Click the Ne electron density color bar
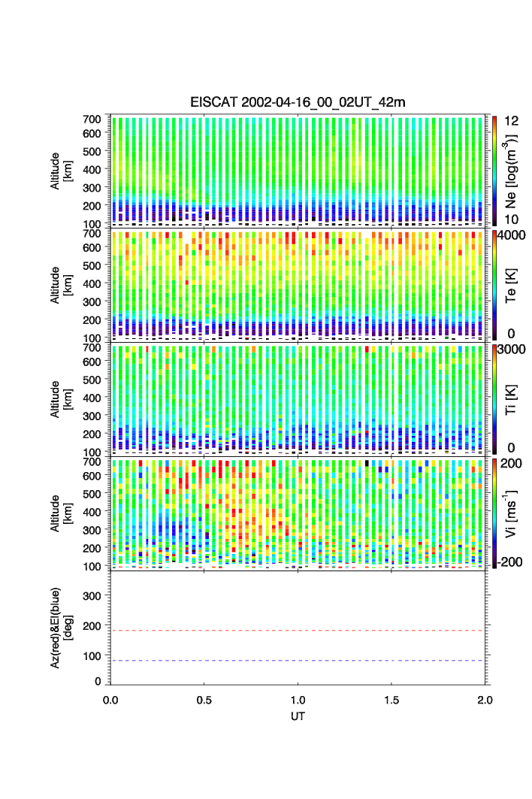This screenshot has width=532, height=799. pyautogui.click(x=495, y=170)
